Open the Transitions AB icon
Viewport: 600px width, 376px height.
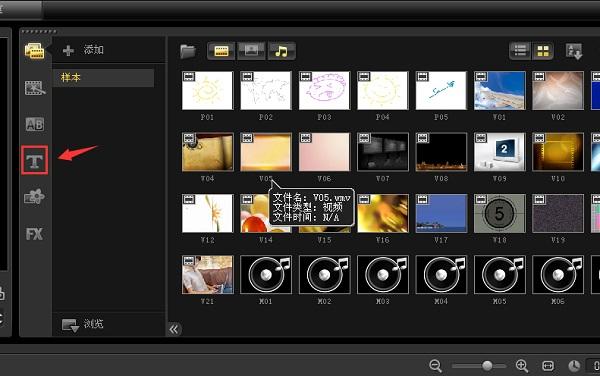tap(34, 124)
